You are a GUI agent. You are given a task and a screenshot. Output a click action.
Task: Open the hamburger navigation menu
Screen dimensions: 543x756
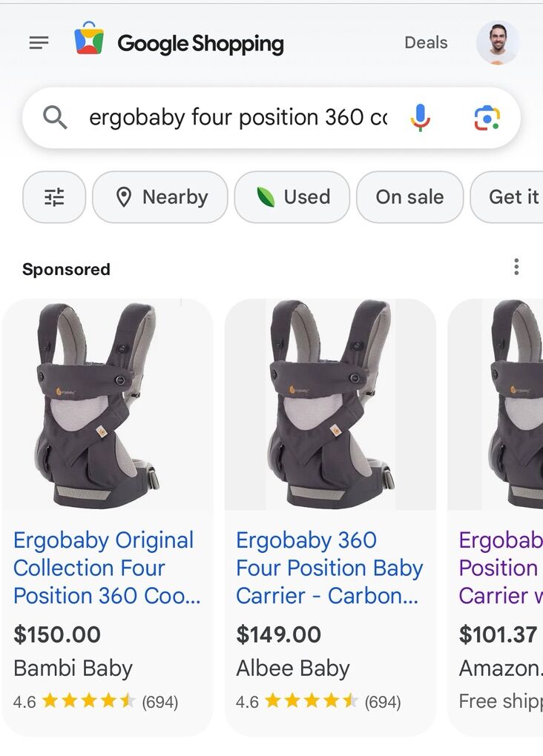[39, 43]
